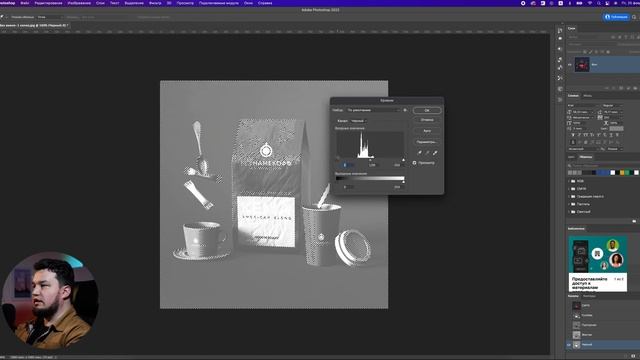The image size is (640, 360).
Task: Open the Окно menu
Action: point(248,3)
